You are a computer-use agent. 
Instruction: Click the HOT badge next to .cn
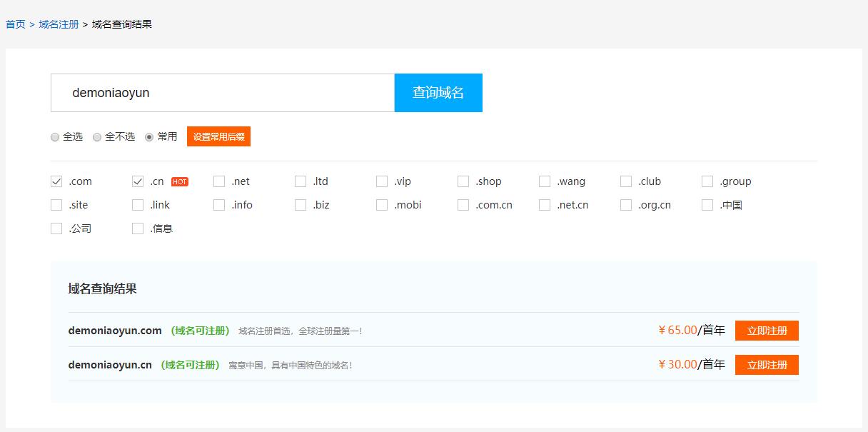[180, 182]
